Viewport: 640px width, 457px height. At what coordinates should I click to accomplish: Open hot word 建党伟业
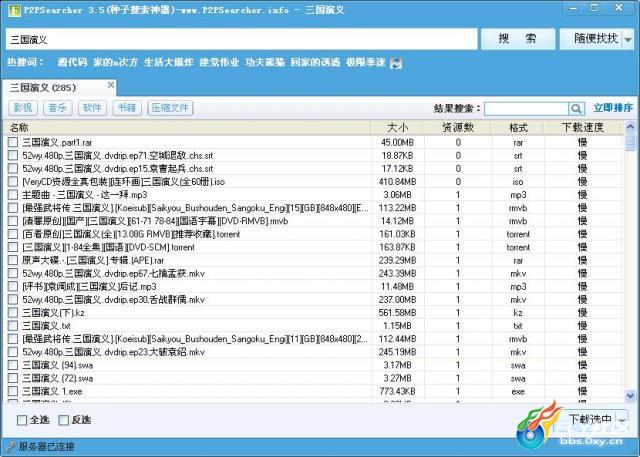219,62
